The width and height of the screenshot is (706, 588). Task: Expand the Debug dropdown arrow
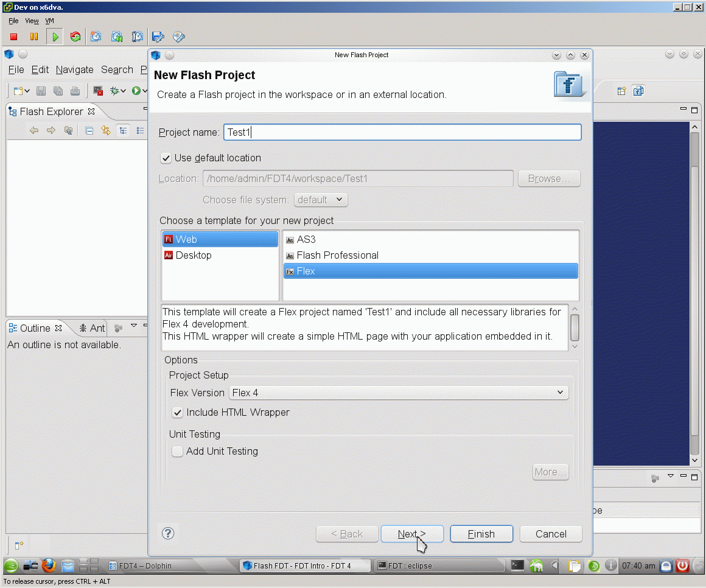[123, 91]
